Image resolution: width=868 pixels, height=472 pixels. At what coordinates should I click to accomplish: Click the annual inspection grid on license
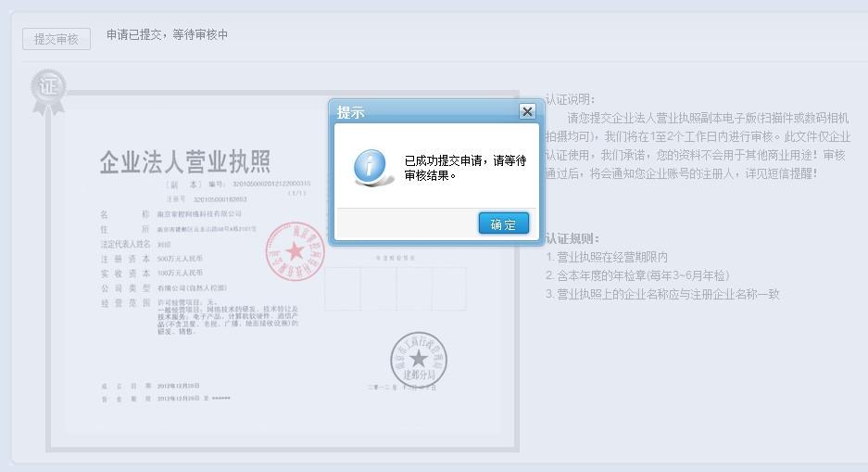[395, 287]
